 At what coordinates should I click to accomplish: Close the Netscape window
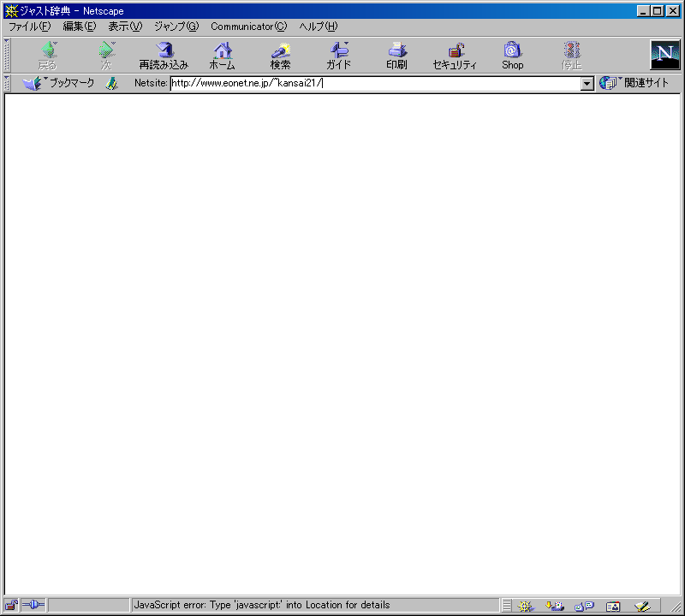[673, 11]
